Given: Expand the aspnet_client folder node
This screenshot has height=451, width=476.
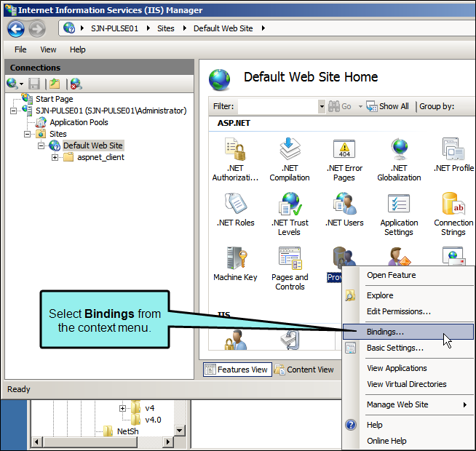Looking at the screenshot, I should pos(55,158).
